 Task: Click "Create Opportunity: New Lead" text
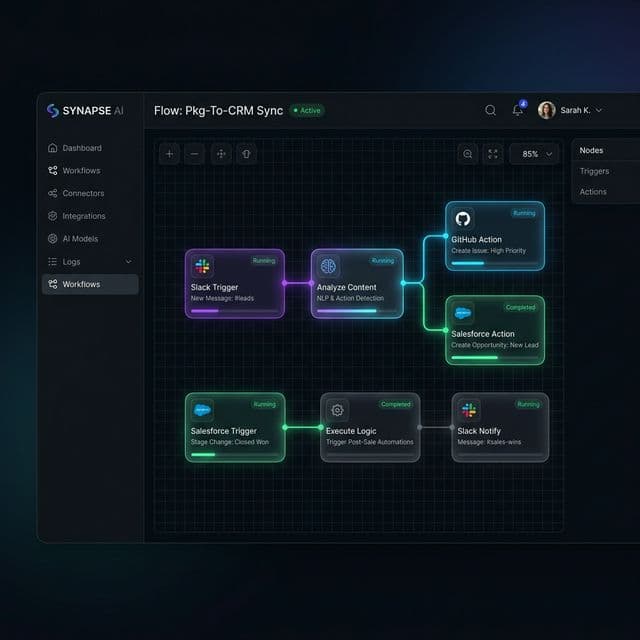(495, 345)
